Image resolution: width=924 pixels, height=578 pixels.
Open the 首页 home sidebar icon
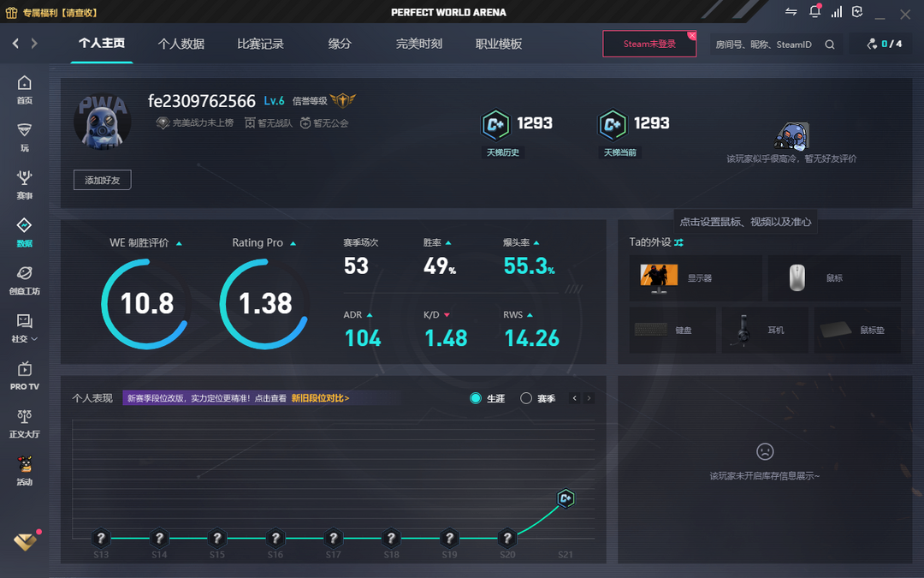pyautogui.click(x=24, y=88)
